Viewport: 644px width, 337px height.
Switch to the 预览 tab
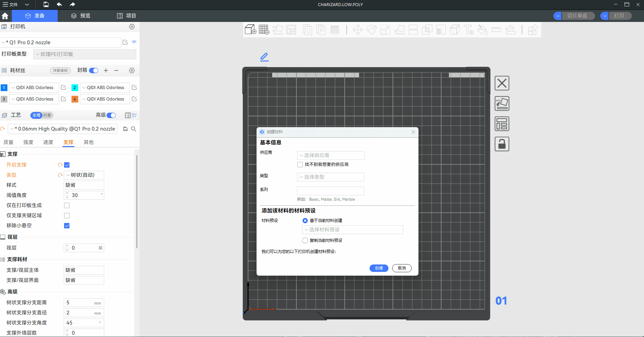pyautogui.click(x=81, y=16)
